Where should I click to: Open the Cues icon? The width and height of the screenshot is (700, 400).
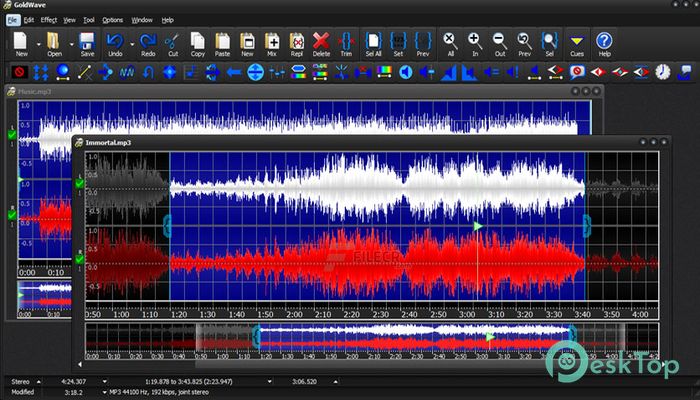577,44
